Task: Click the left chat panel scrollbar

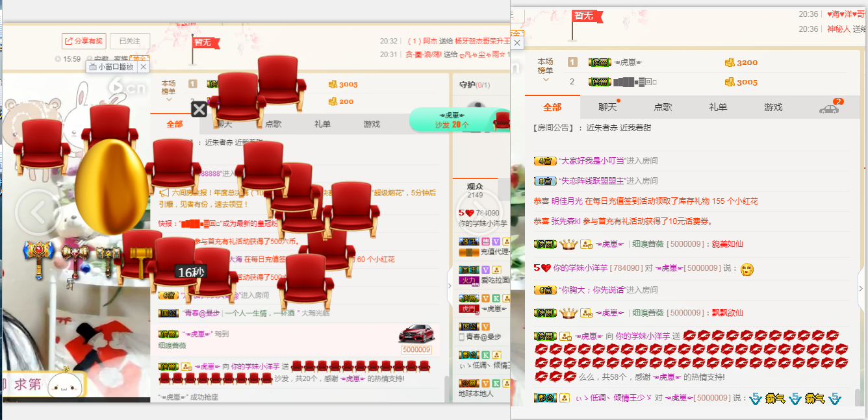Action: 446,388
